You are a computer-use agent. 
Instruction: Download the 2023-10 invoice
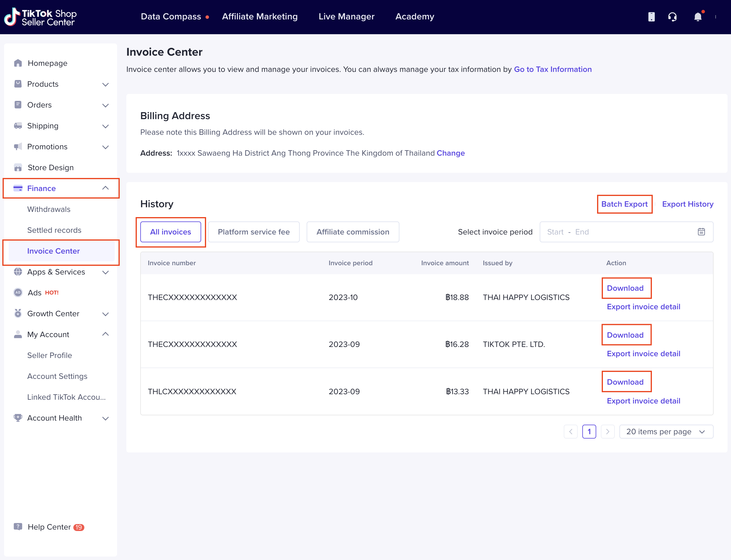[x=625, y=288]
